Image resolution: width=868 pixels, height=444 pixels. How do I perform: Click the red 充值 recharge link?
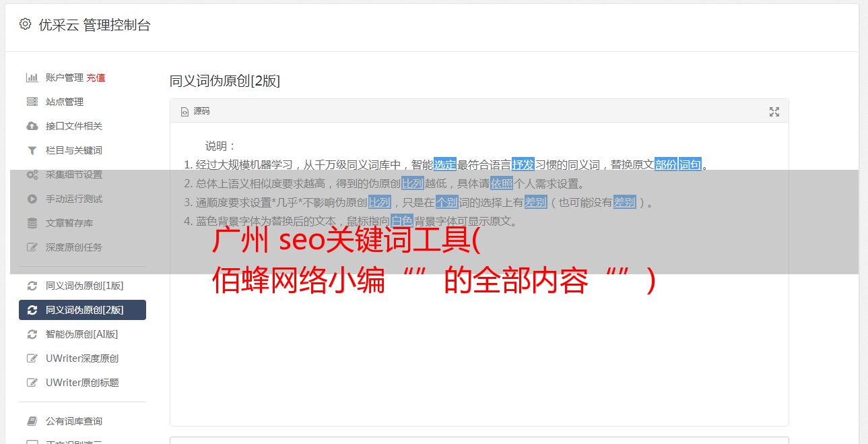[96, 77]
